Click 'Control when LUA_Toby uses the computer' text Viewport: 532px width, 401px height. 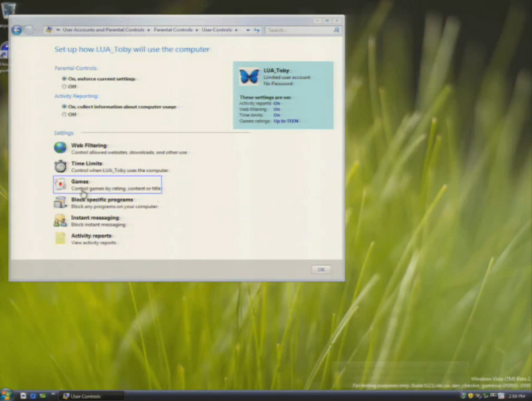tap(120, 170)
